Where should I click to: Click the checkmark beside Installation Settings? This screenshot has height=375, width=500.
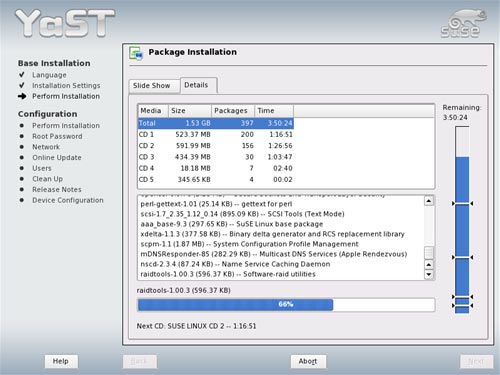(x=22, y=85)
